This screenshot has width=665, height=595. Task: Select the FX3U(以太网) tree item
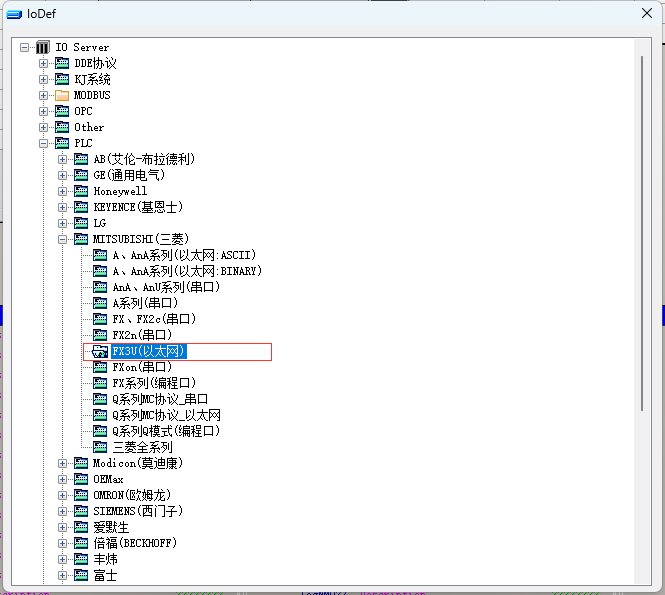148,351
